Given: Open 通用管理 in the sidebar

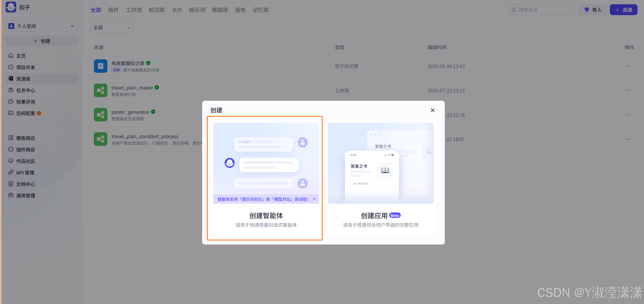Looking at the screenshot, I should point(42,196).
